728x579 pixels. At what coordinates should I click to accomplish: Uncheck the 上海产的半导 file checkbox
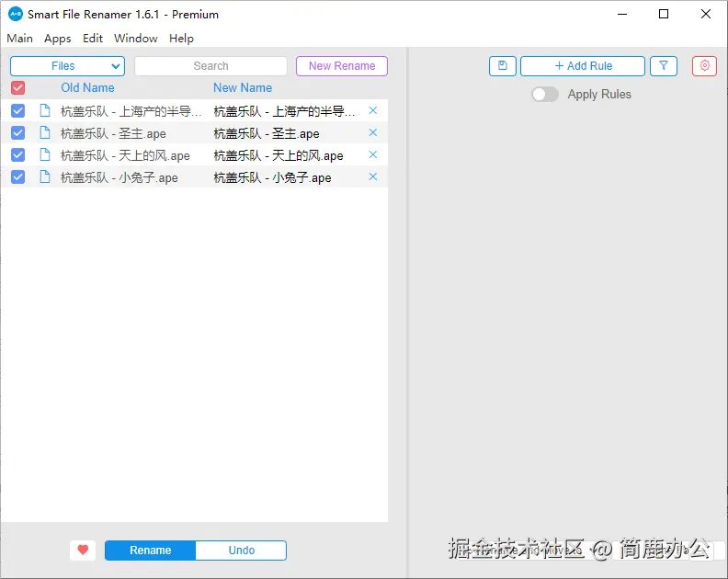pos(18,110)
